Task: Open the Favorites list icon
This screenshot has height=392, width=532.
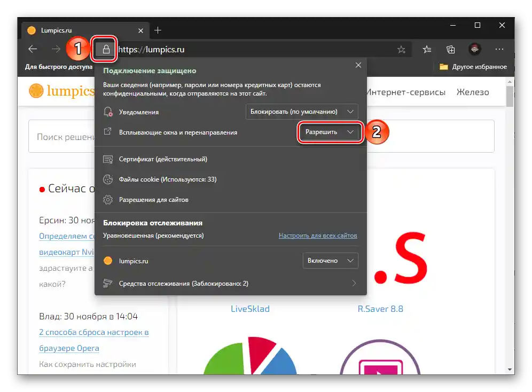Action: (x=427, y=50)
